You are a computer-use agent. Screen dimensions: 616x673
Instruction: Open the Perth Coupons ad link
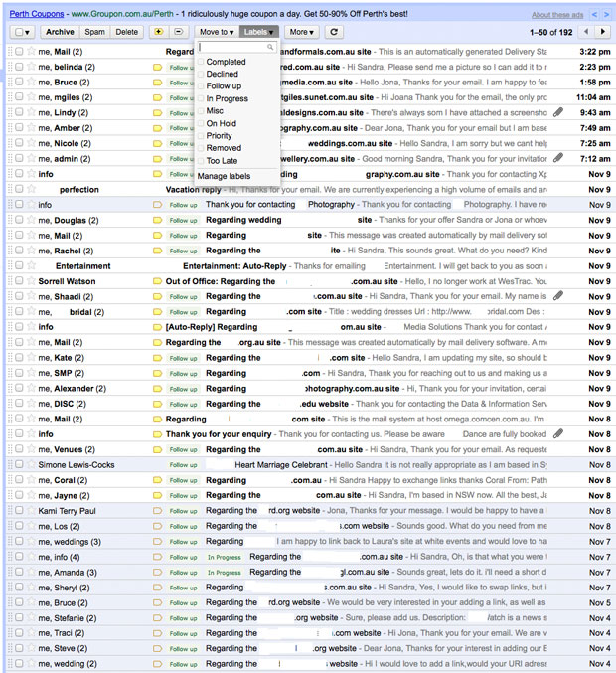32,15
